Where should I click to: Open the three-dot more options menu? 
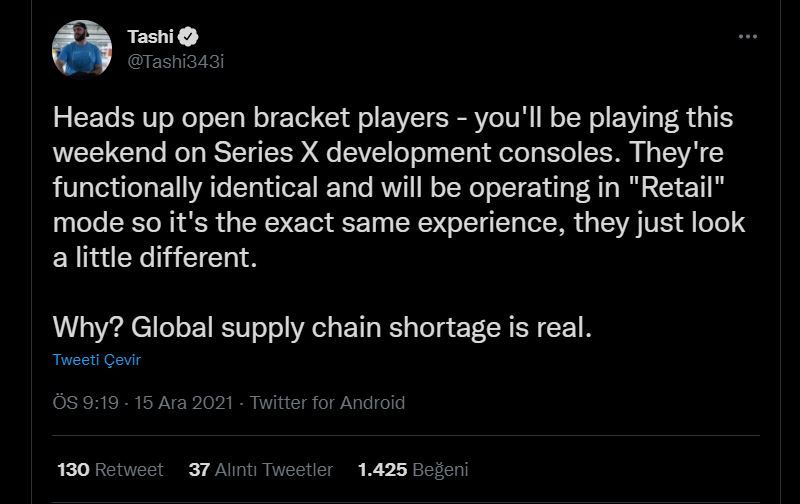pyautogui.click(x=747, y=37)
